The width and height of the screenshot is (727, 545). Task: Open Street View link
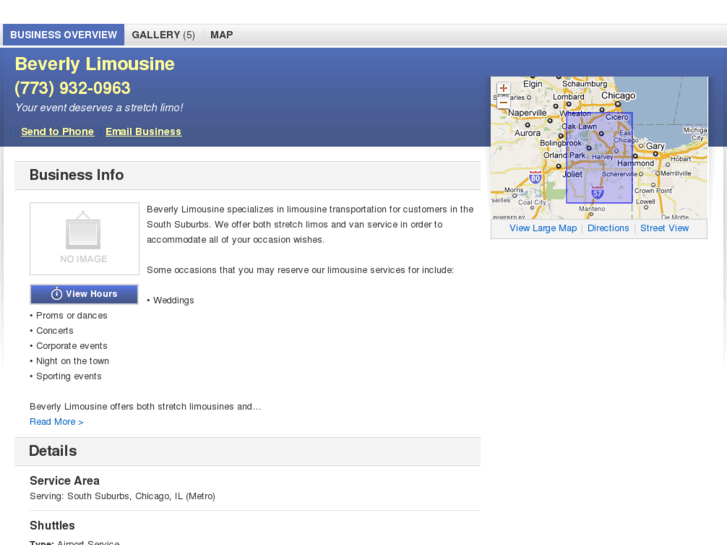(x=664, y=228)
